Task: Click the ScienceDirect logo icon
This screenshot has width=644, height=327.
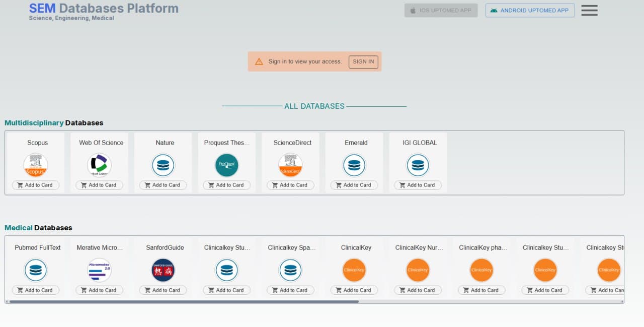Action: 290,165
